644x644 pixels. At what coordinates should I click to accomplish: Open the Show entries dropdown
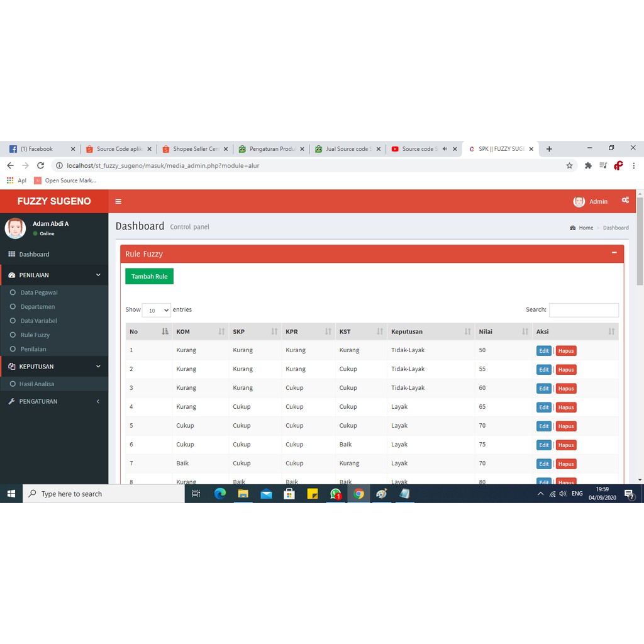point(156,310)
